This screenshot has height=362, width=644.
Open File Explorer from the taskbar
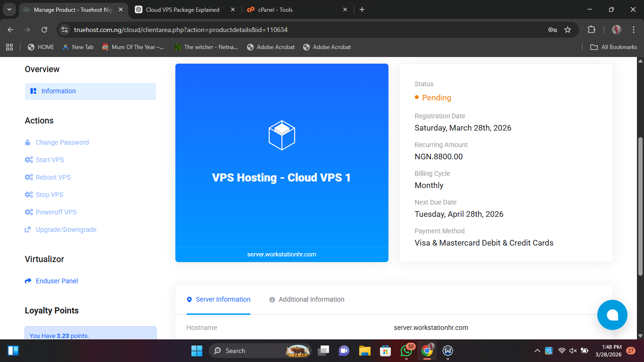(x=364, y=351)
